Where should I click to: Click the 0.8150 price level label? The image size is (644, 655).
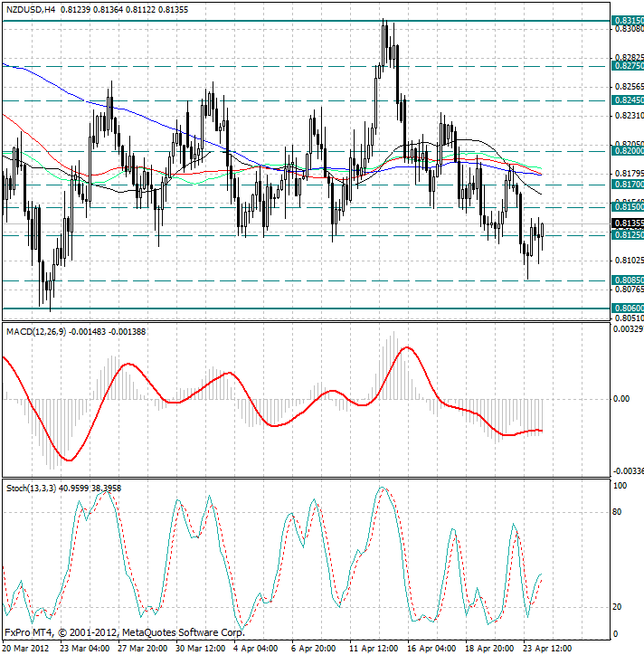click(628, 207)
